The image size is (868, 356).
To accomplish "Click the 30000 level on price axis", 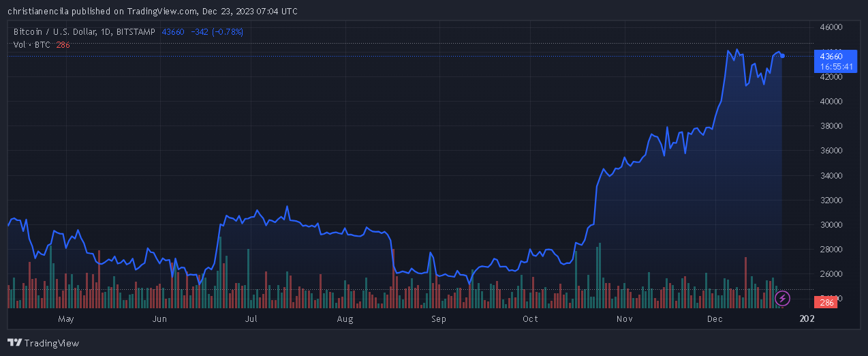I will [x=832, y=224].
